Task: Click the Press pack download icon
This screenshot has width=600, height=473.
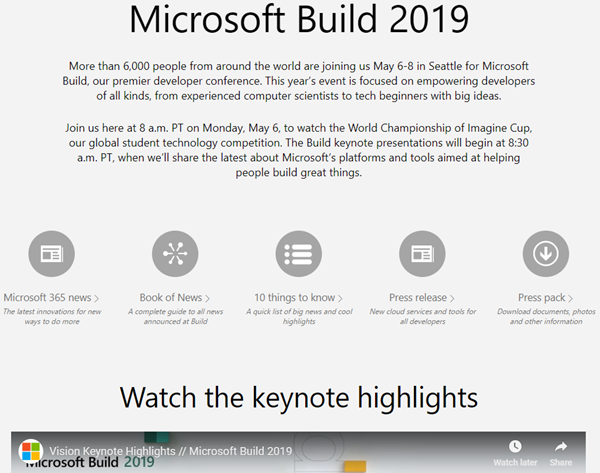Action: tap(546, 253)
